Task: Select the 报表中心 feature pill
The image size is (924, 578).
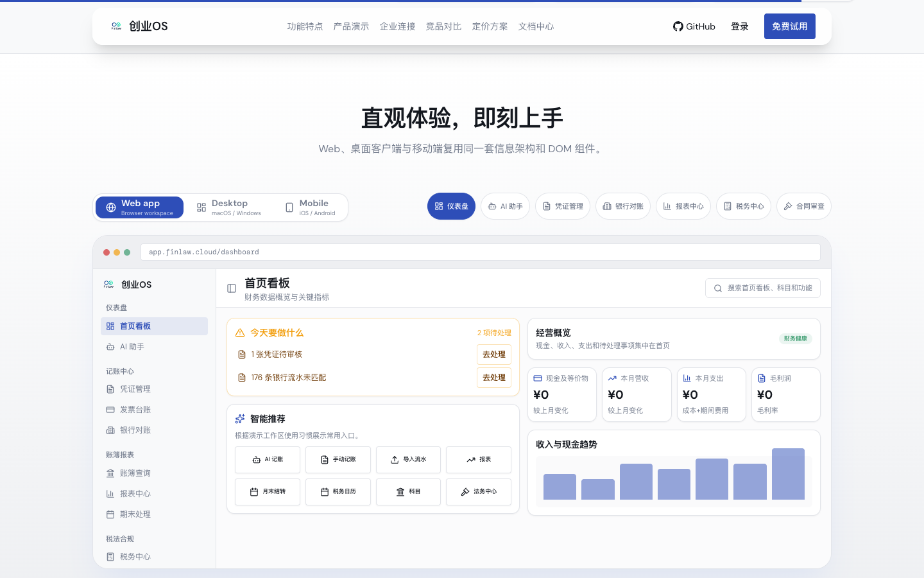Action: click(683, 206)
